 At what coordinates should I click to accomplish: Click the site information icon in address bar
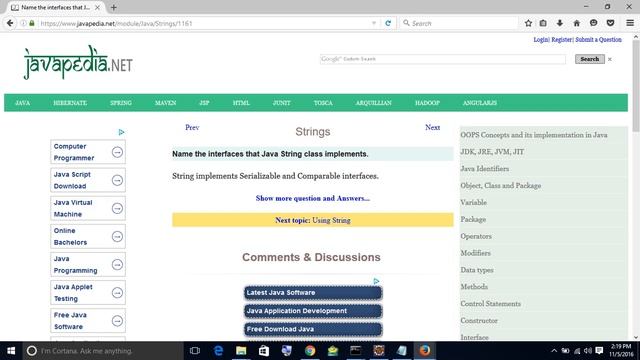23,23
